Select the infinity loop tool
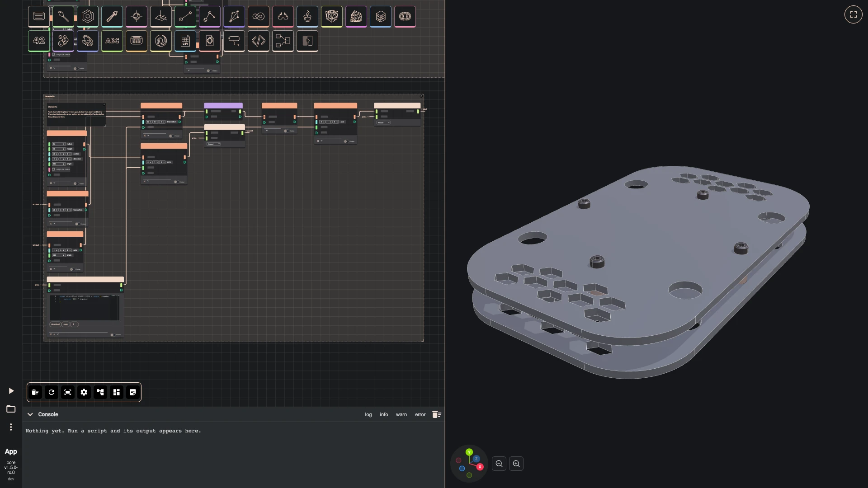 point(259,16)
